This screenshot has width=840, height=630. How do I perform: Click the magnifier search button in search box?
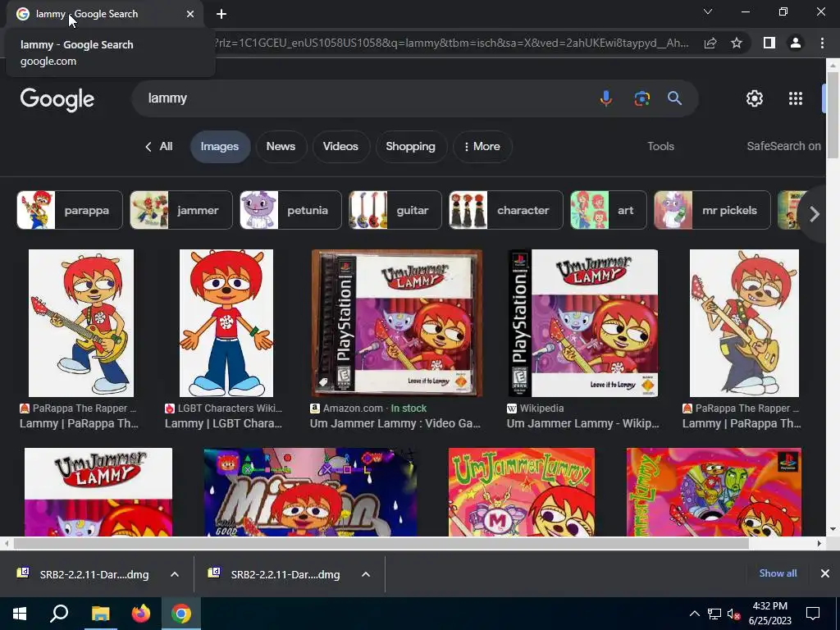point(674,98)
